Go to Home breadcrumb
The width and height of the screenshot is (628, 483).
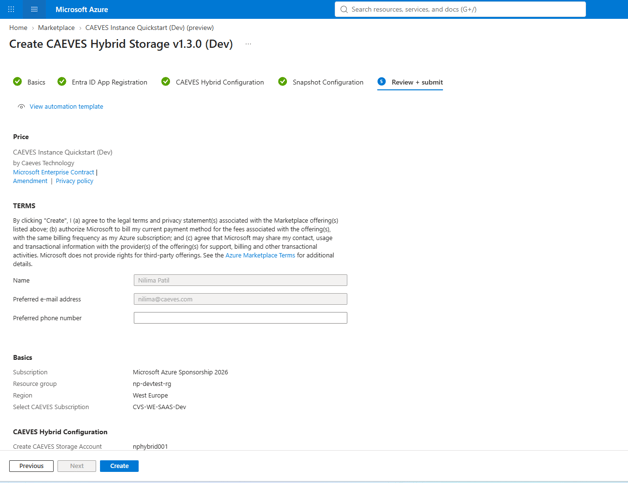pos(18,28)
